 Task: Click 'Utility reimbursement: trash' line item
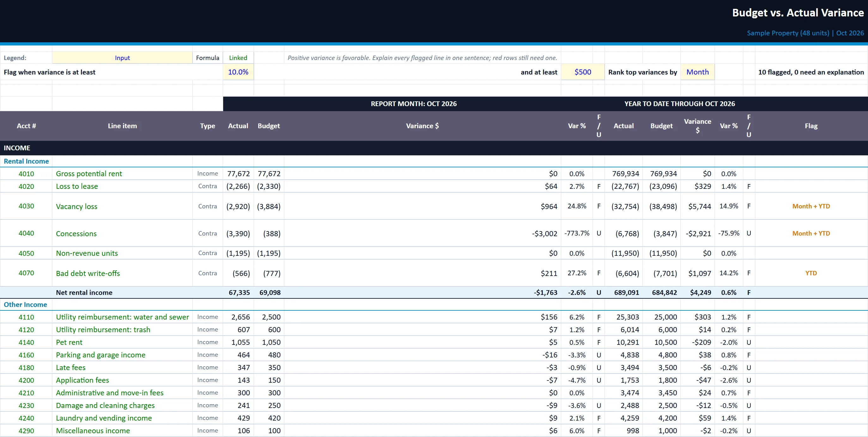point(103,330)
